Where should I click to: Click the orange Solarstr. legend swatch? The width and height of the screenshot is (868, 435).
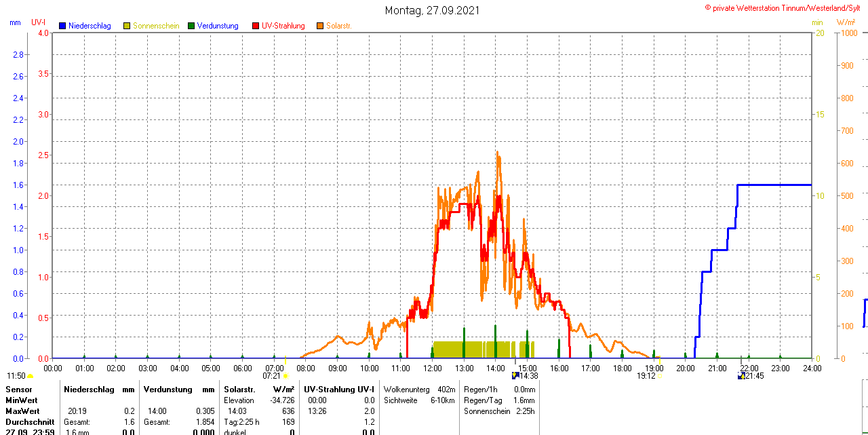tap(320, 26)
